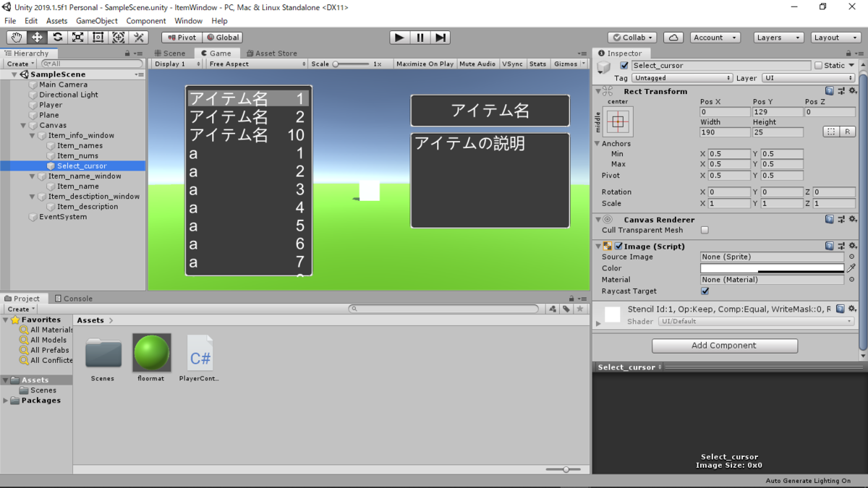Toggle Pivot handle position button
The image size is (868, 488).
[x=182, y=38]
